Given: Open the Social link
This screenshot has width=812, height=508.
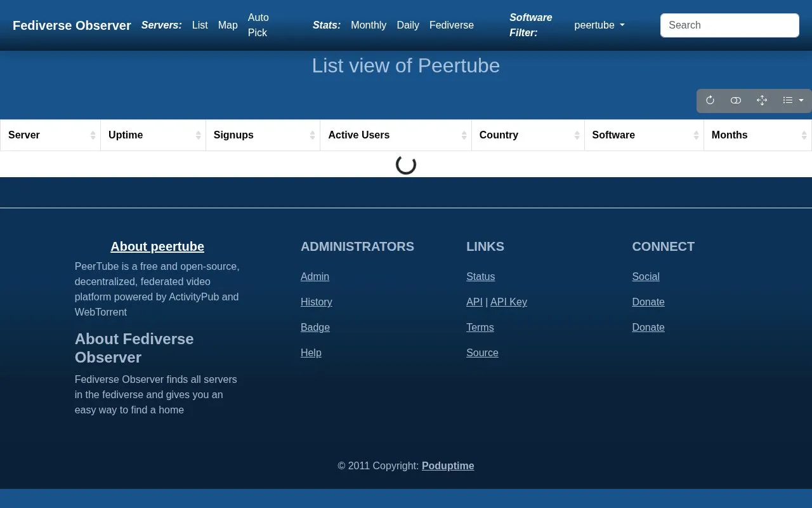Looking at the screenshot, I should click(646, 277).
